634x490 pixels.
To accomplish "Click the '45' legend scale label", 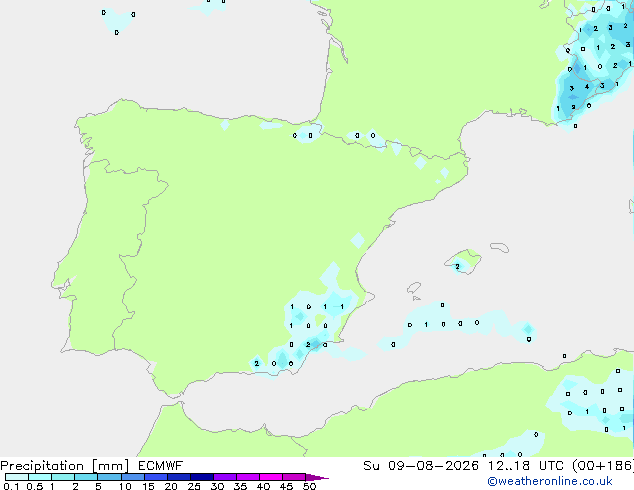I will click(286, 486).
